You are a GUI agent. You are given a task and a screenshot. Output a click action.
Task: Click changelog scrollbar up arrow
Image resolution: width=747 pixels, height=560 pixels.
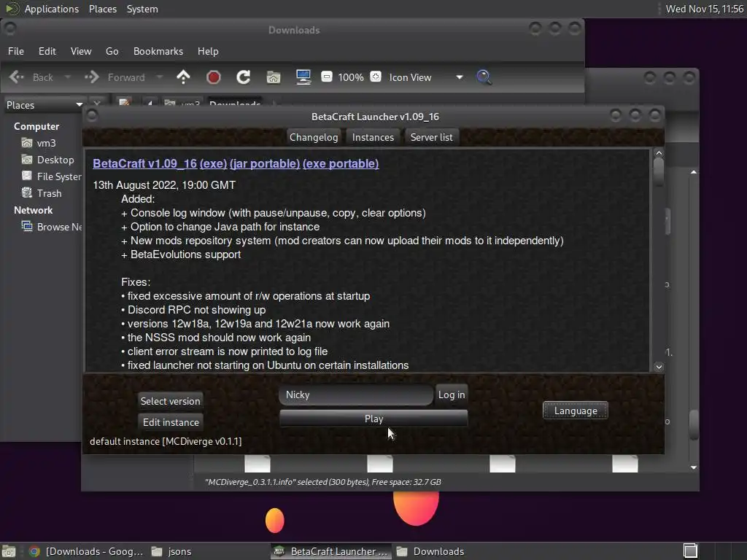click(659, 153)
